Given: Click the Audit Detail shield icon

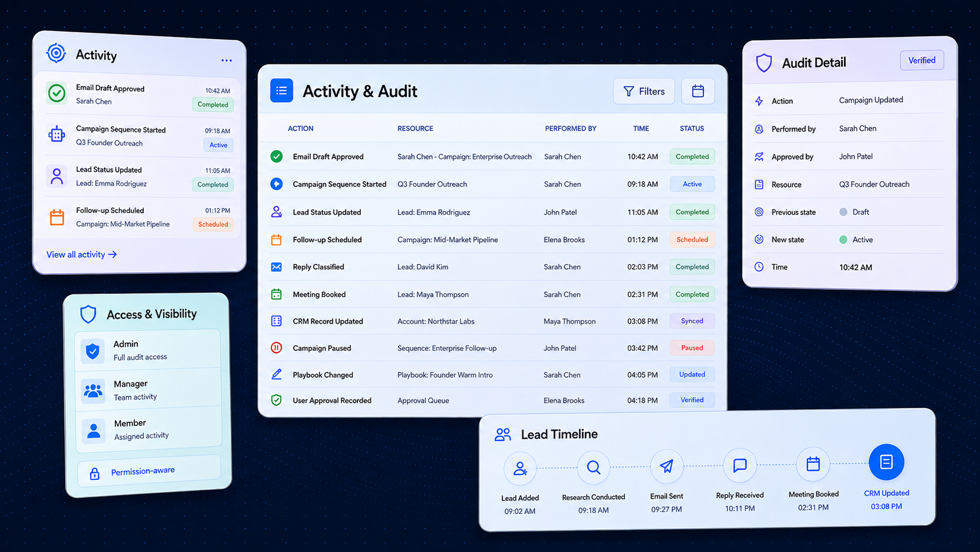Looking at the screenshot, I should pos(764,63).
